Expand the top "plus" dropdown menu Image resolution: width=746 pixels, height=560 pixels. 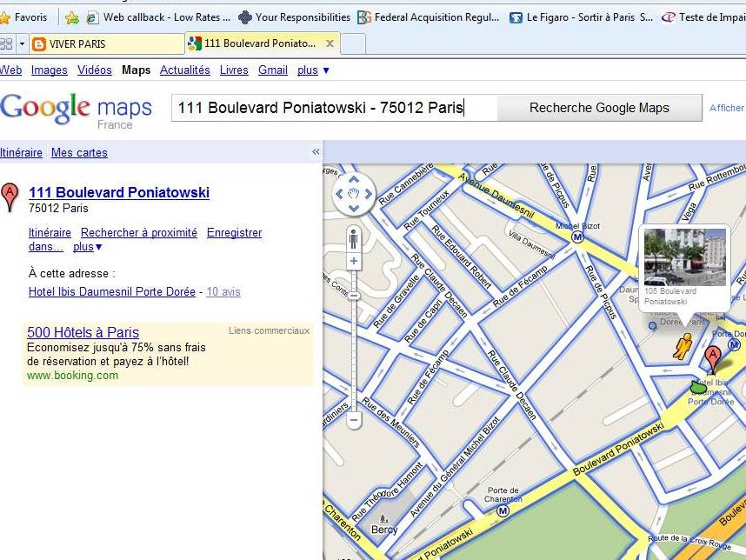pos(313,70)
